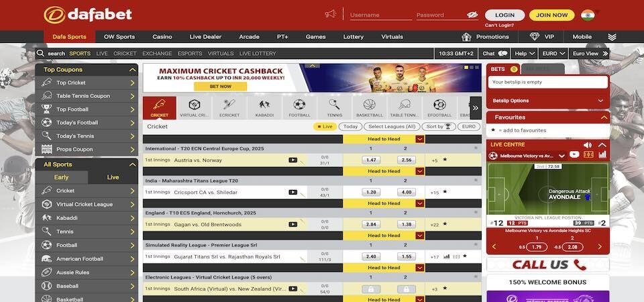Click the Password input field
Image resolution: width=644 pixels, height=302 pixels.
pyautogui.click(x=441, y=15)
